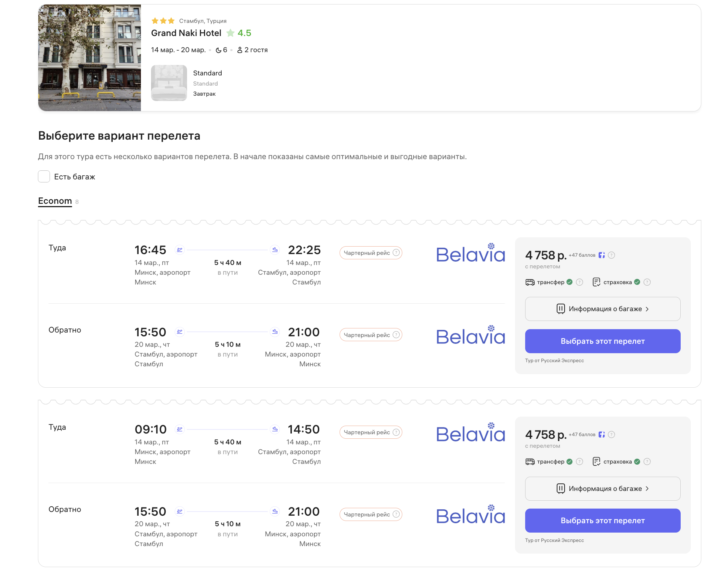Switch to the Econom tab
Image resolution: width=728 pixels, height=572 pixels.
coord(55,201)
